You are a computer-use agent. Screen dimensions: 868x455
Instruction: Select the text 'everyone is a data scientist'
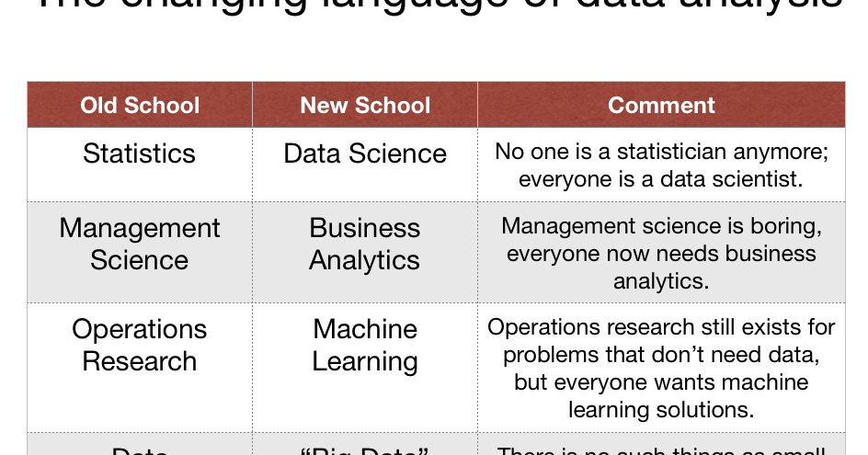pos(661,178)
